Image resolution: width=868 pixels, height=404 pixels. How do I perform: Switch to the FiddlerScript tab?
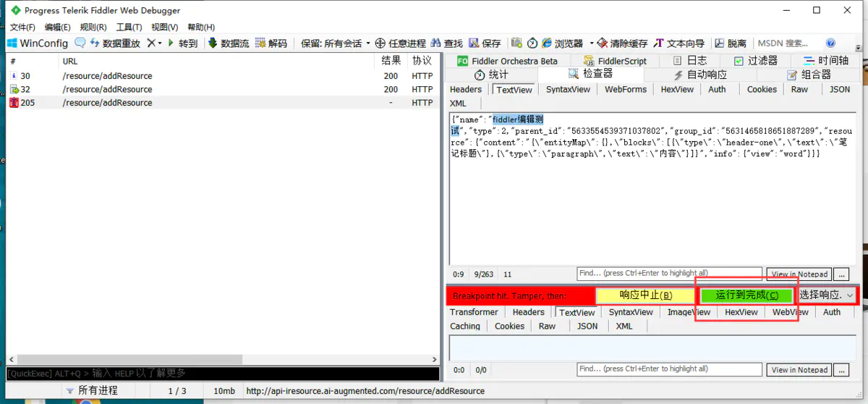616,61
